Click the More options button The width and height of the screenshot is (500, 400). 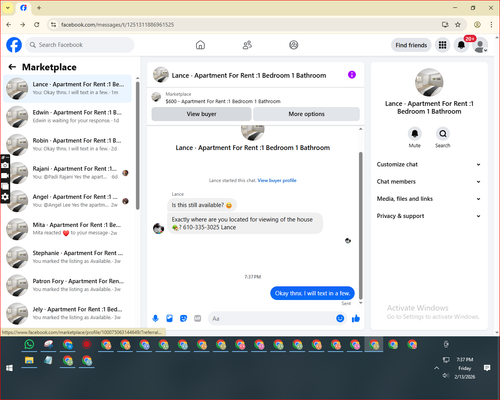306,114
